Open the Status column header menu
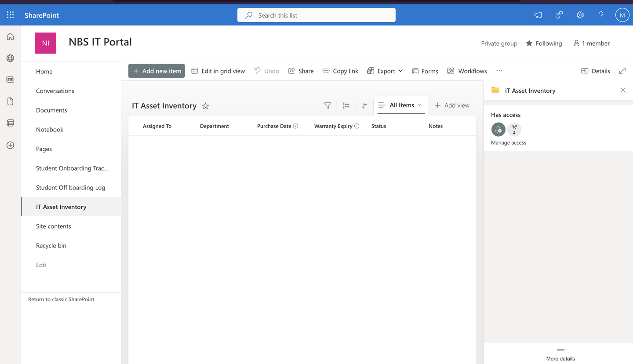633x364 pixels. coord(378,126)
